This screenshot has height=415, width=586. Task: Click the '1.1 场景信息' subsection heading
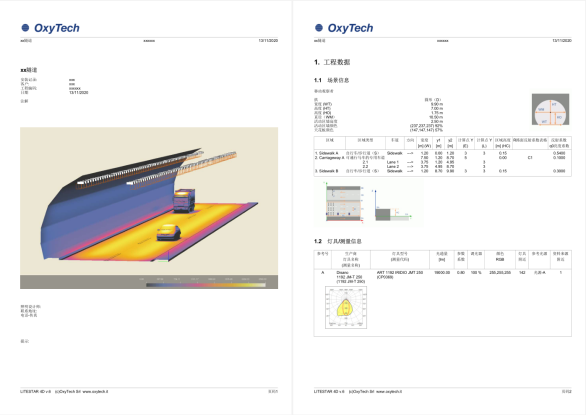coord(331,80)
